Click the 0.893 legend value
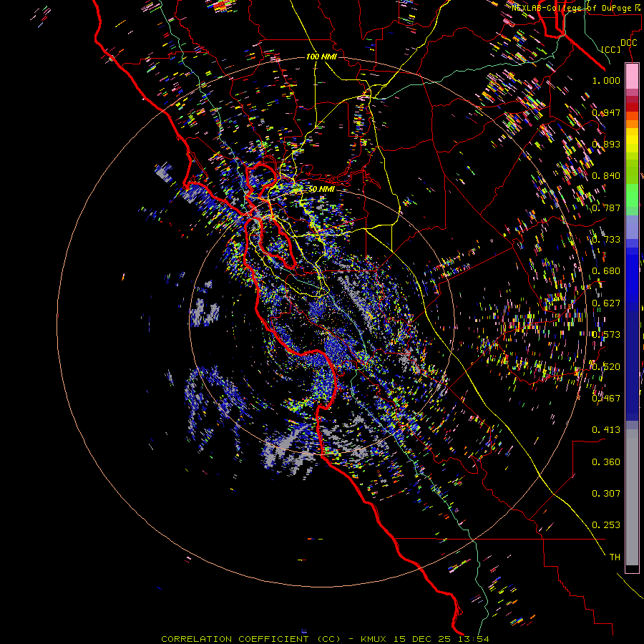Viewport: 644px width, 644px height. point(606,144)
